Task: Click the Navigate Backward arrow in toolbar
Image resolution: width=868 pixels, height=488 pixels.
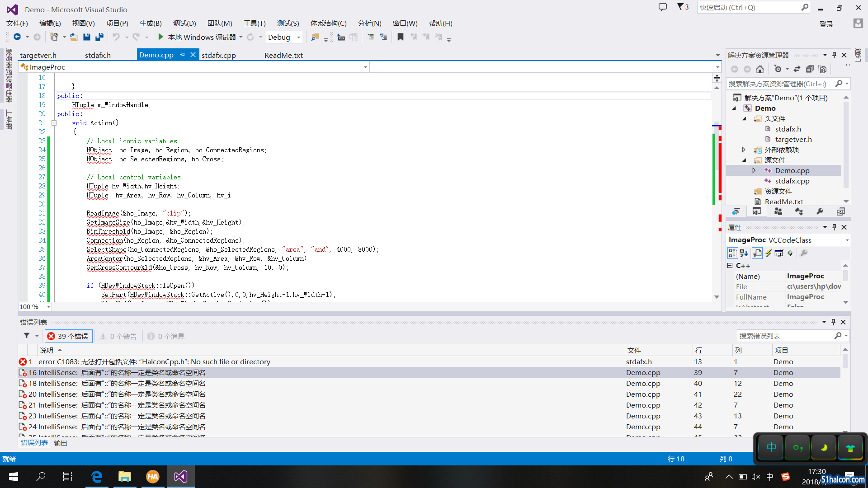Action: pyautogui.click(x=17, y=37)
